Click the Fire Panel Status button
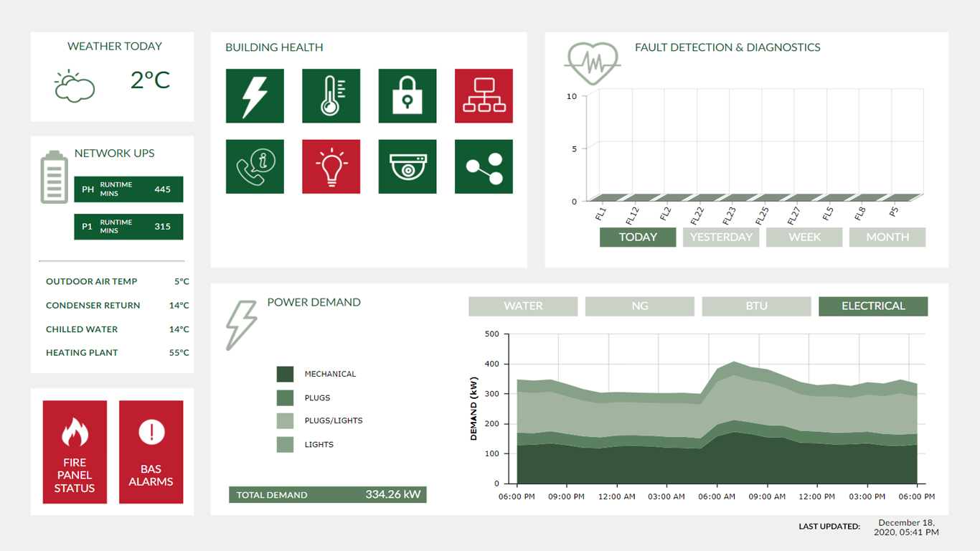This screenshot has height=551, width=980. (75, 452)
